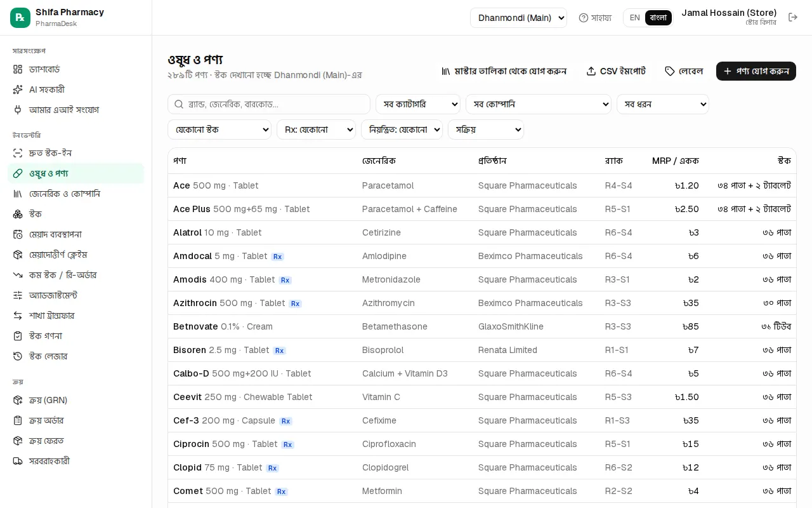Open the সব ধরন filter dropdown
This screenshot has width=812, height=508.
[663, 104]
